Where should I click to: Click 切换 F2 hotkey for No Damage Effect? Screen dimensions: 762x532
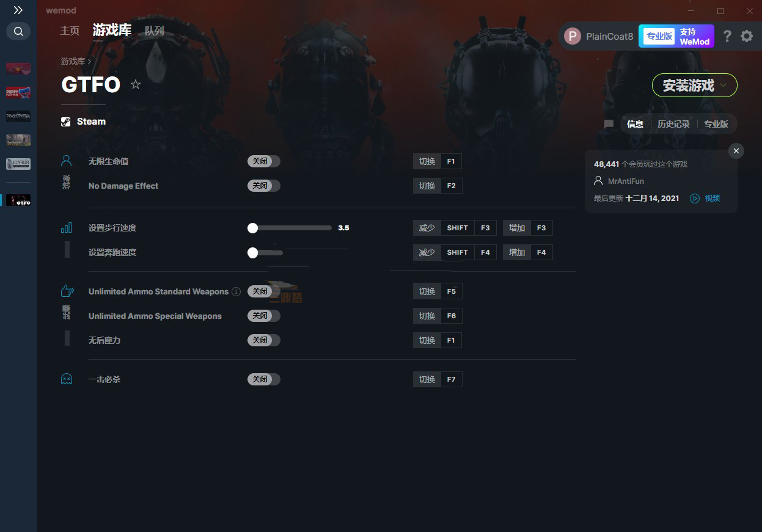tap(438, 186)
